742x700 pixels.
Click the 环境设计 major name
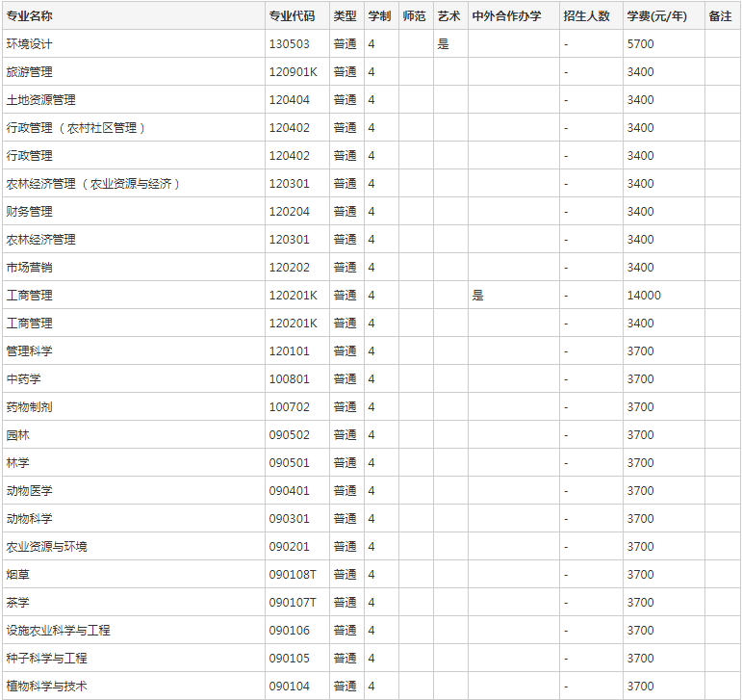pos(30,44)
